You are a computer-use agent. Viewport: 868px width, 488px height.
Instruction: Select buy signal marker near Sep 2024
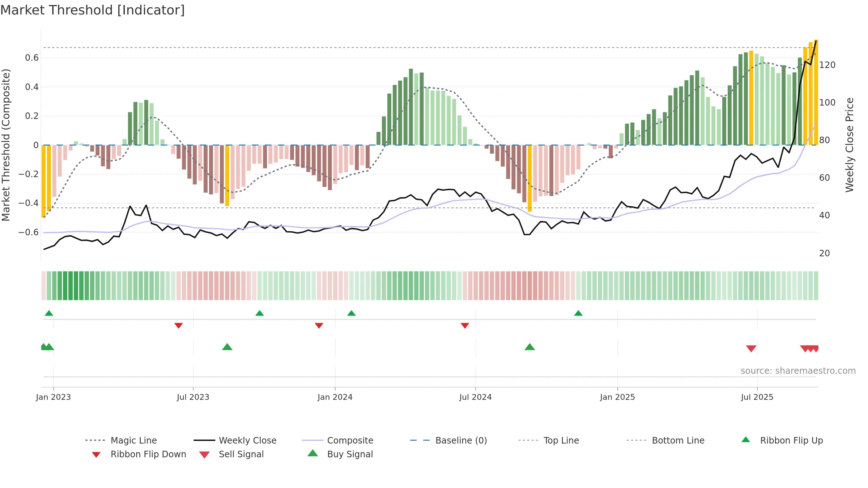[529, 347]
